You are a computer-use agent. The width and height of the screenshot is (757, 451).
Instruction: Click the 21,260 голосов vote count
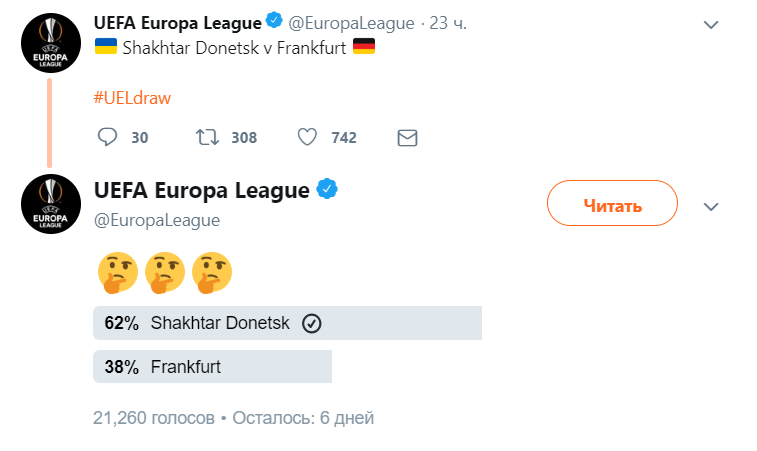(153, 417)
